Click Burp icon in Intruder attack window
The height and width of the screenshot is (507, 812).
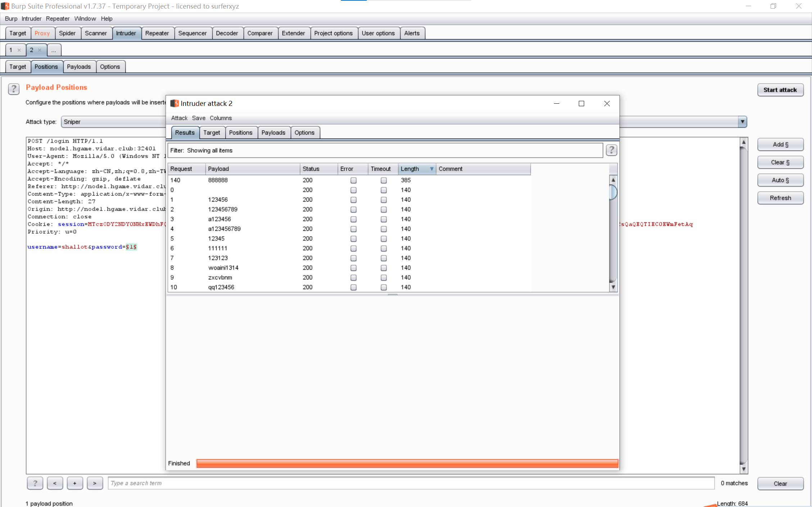point(175,103)
